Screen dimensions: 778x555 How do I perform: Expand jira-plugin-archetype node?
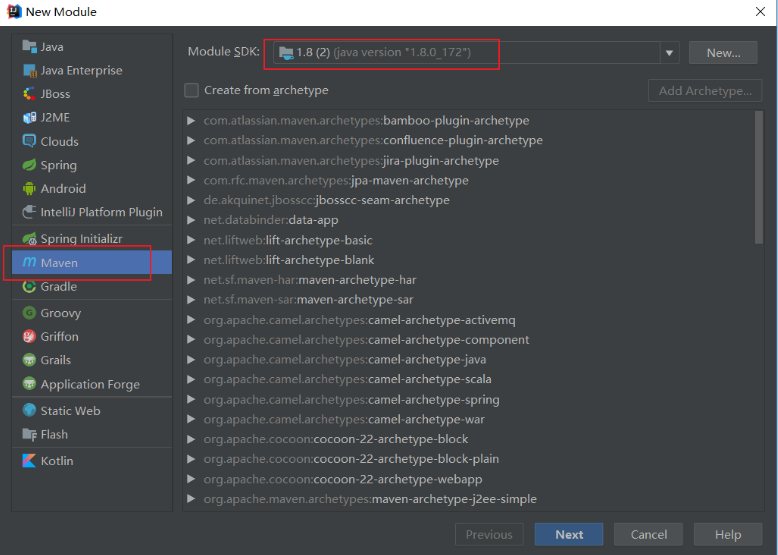point(191,160)
